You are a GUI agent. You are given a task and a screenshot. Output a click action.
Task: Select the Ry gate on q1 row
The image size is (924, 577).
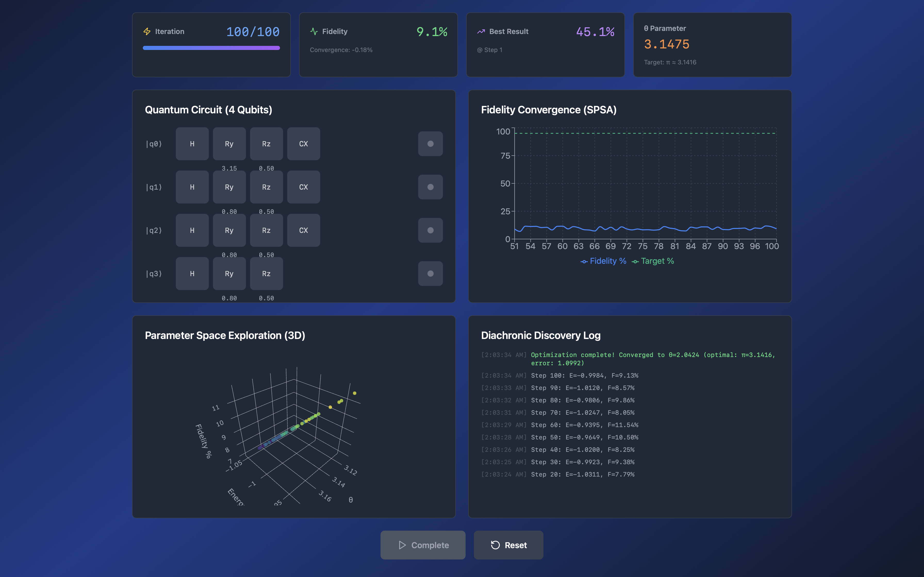pos(229,187)
